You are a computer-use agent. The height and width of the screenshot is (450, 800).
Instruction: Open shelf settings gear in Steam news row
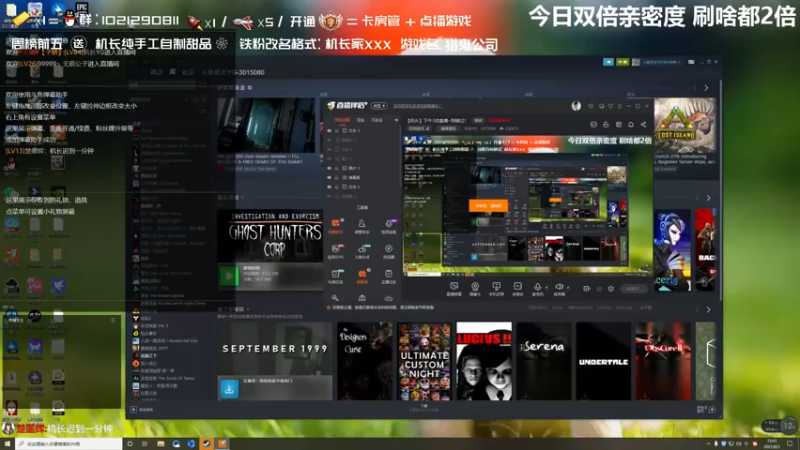tap(249, 88)
